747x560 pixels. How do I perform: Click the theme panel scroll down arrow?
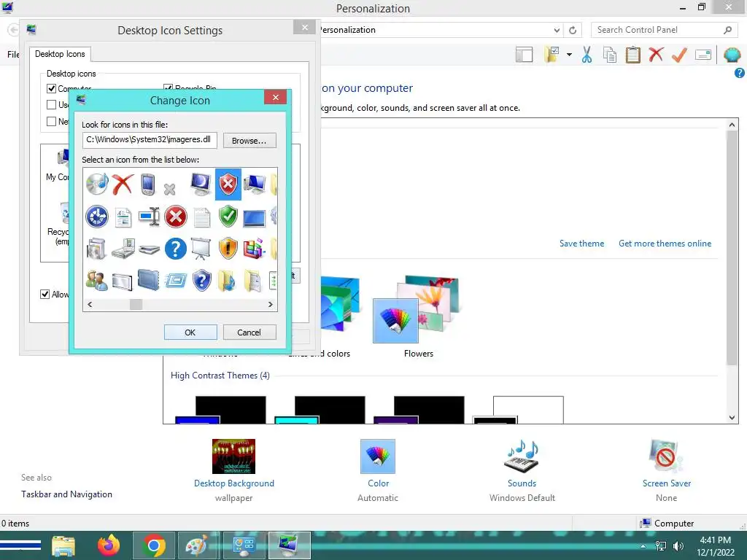point(732,418)
